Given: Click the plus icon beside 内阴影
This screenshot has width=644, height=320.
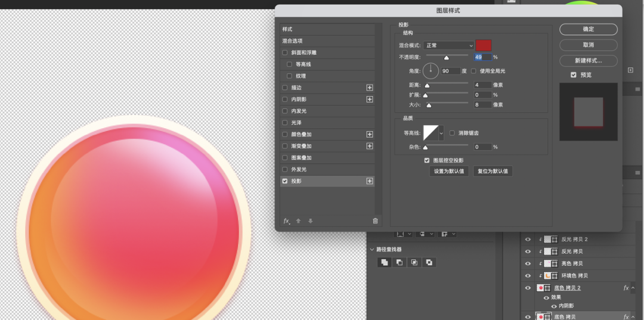Looking at the screenshot, I should coord(370,100).
